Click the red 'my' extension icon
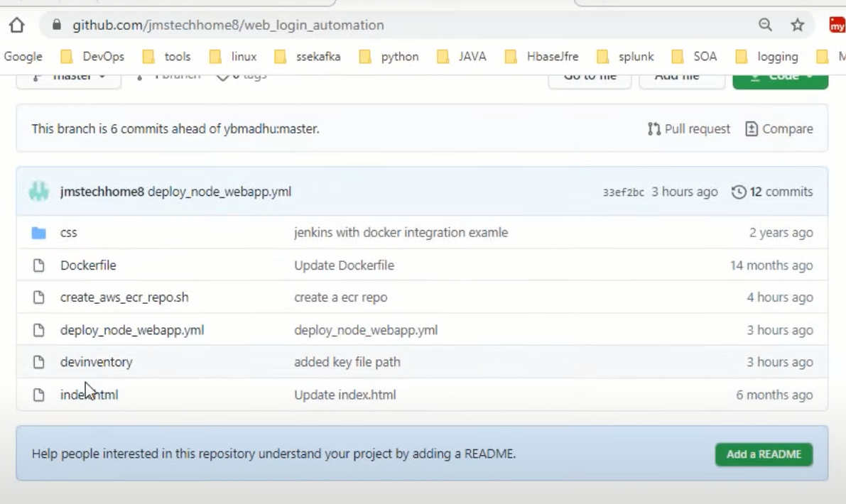The width and height of the screenshot is (846, 504). [x=837, y=25]
